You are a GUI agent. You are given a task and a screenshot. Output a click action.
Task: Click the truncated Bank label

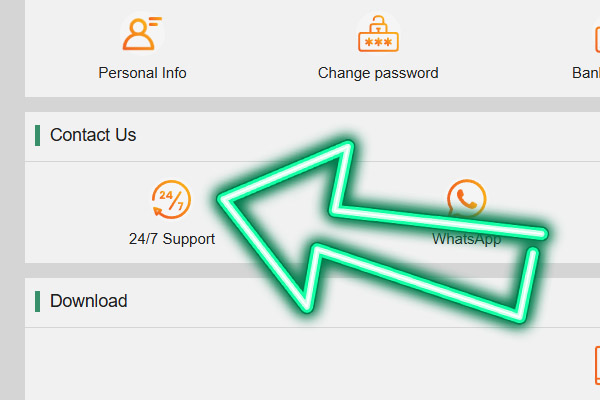point(586,73)
